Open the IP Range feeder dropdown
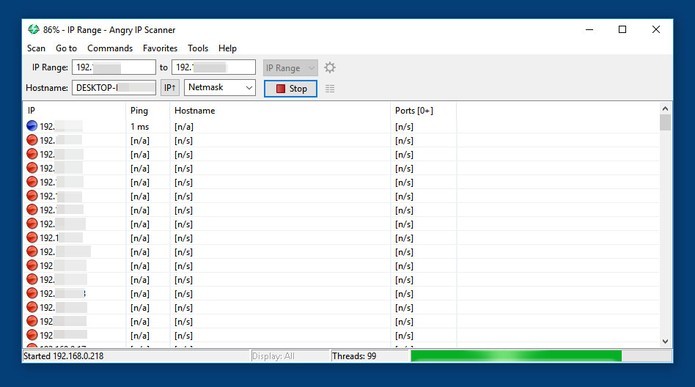 pos(290,68)
